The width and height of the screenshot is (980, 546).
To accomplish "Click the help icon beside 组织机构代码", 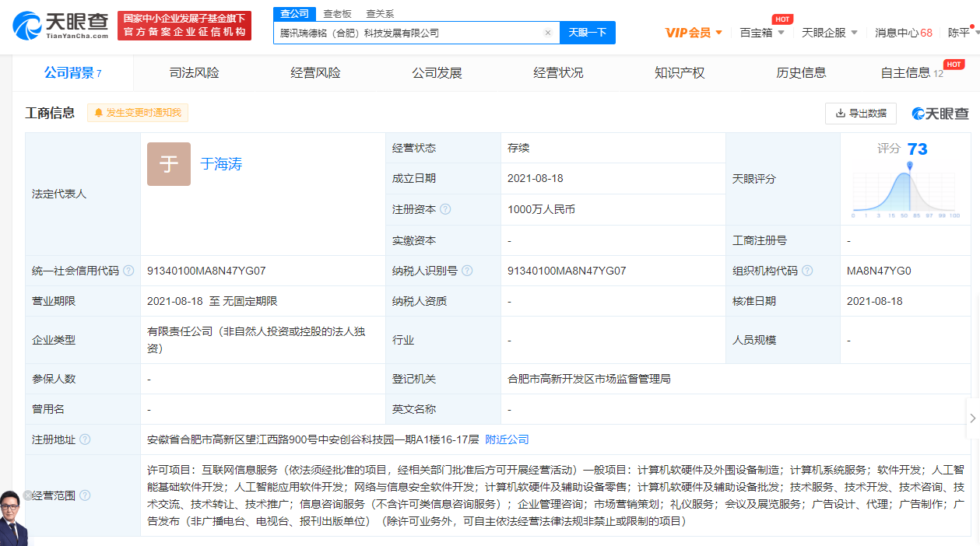I will click(807, 271).
